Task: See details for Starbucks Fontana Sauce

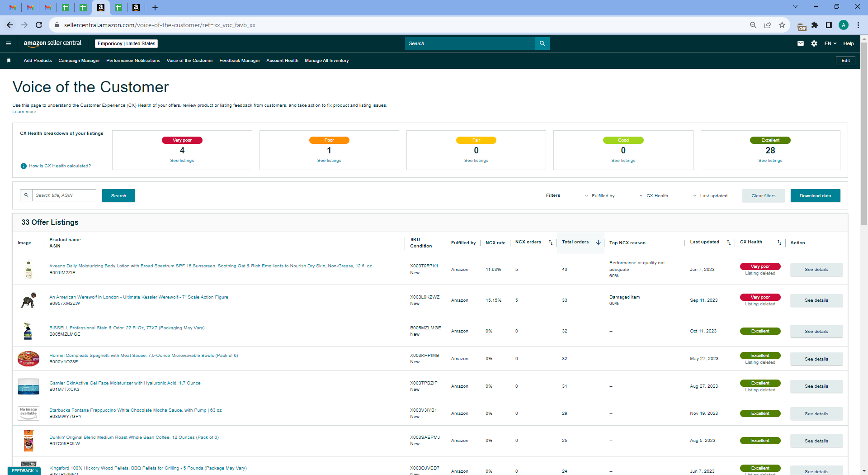Action: click(x=816, y=414)
